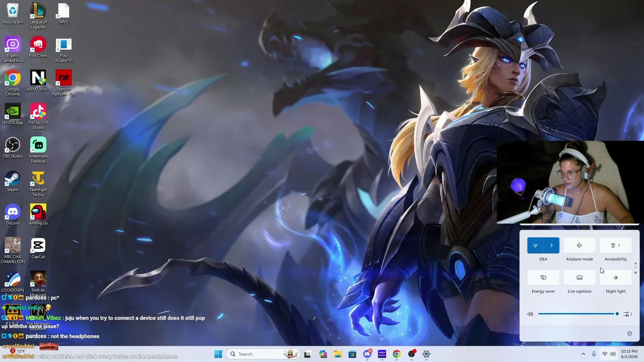Select the Steam desktop icon
644x362 pixels.
[13, 182]
